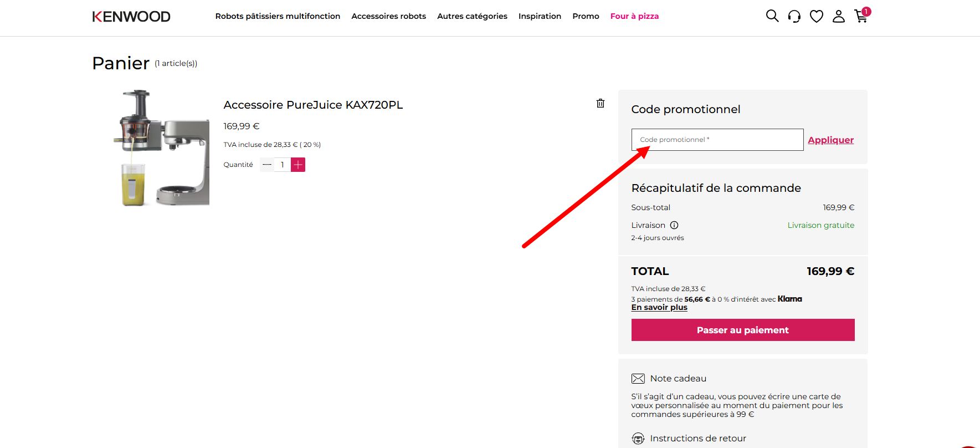Expand the Autres catégories menu

(x=472, y=16)
